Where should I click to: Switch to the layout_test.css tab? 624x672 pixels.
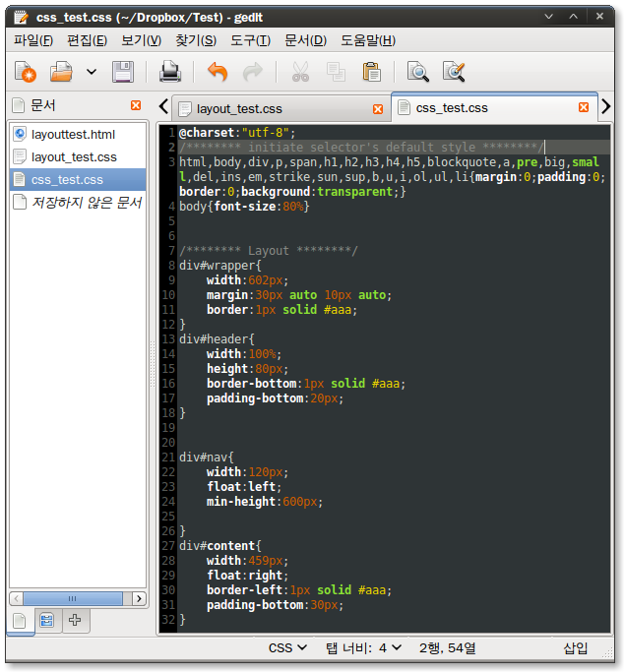click(239, 108)
